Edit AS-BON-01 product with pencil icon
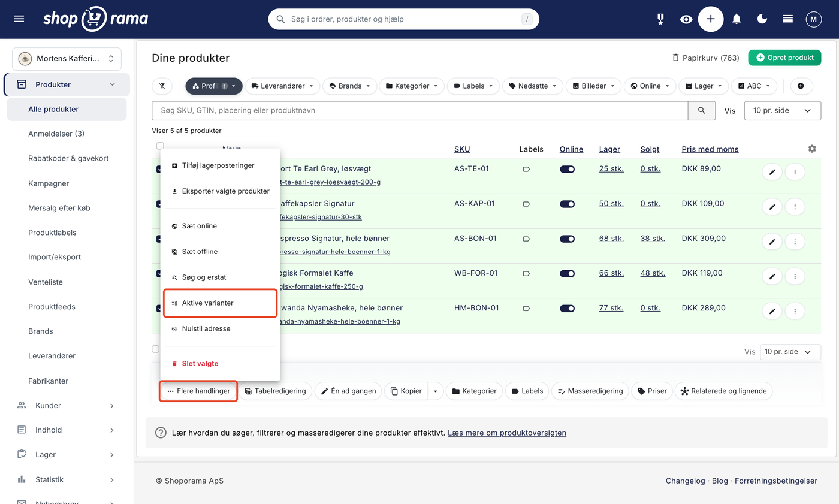The height and width of the screenshot is (504, 839). (x=772, y=242)
